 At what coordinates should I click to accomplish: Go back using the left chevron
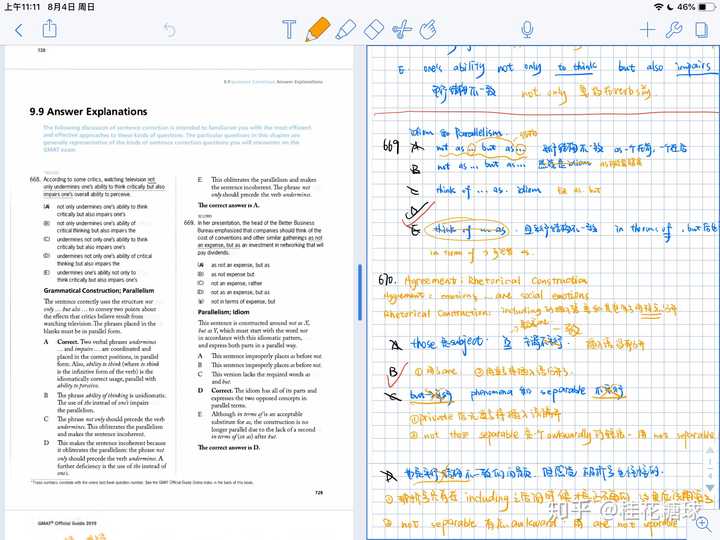click(x=19, y=31)
